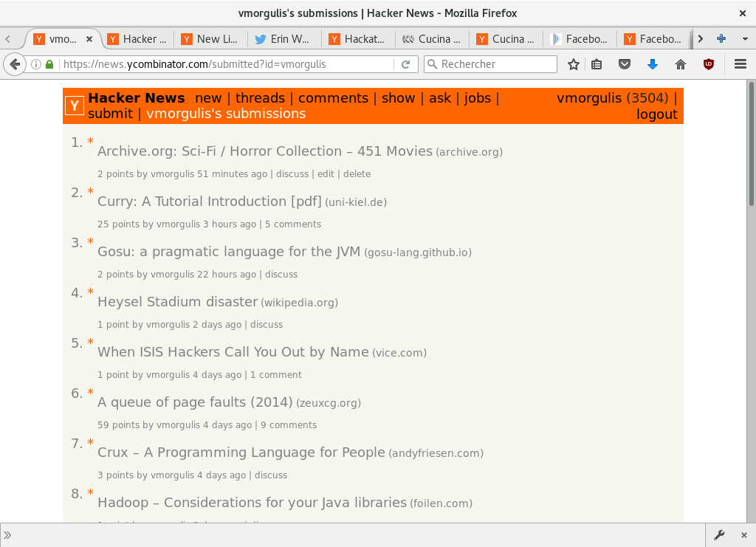Click the orange asterisk beside story 1

[x=90, y=141]
